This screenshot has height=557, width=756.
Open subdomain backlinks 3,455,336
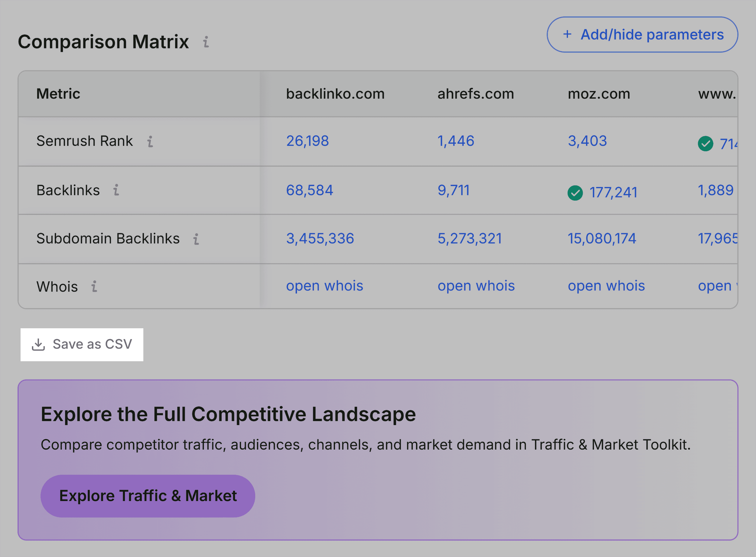click(320, 239)
